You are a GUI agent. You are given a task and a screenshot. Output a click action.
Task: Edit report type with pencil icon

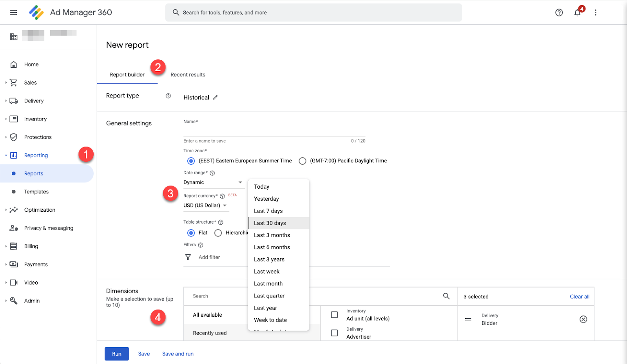(x=215, y=97)
